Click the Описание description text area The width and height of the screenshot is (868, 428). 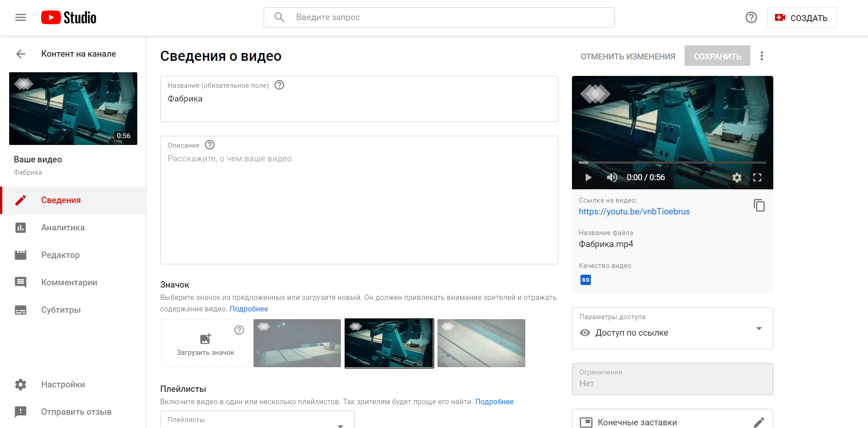359,200
